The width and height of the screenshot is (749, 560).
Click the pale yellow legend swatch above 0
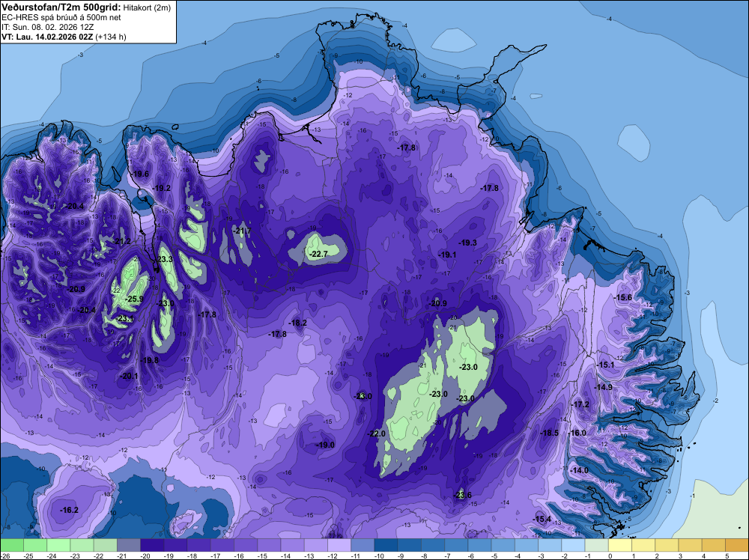[620, 545]
